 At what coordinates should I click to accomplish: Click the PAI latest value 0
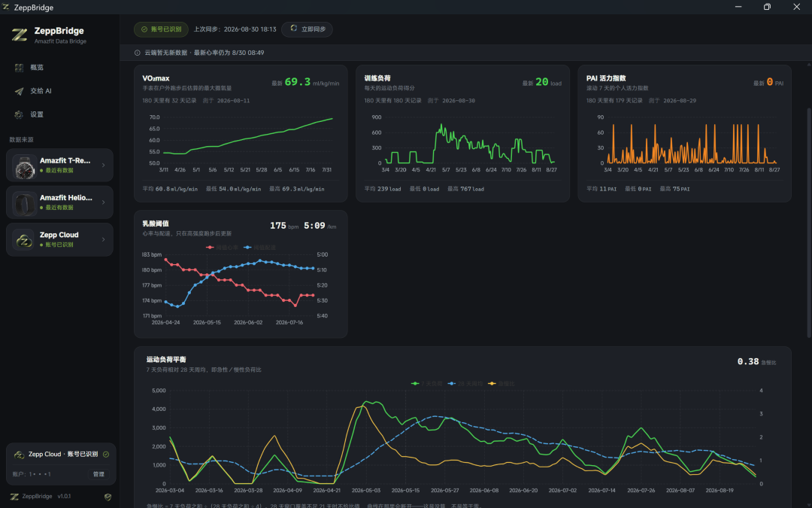[770, 82]
